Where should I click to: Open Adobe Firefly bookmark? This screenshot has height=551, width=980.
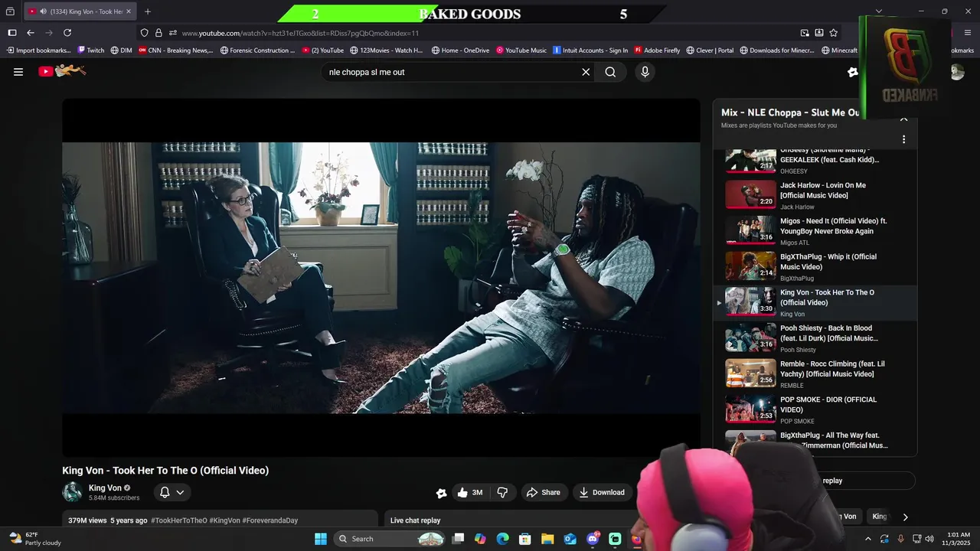(x=657, y=51)
